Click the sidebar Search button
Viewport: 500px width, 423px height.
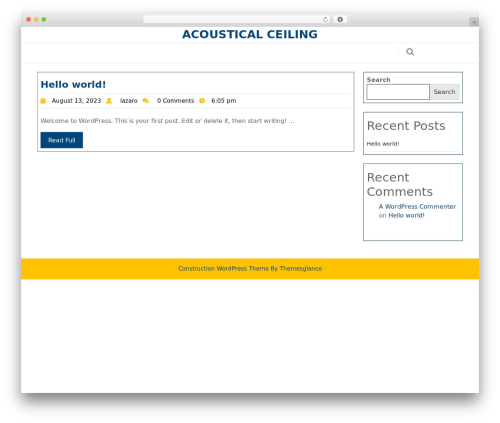[444, 92]
